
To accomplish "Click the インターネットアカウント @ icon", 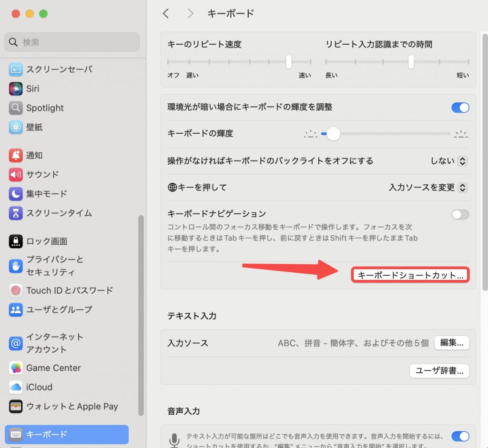I will [x=16, y=343].
